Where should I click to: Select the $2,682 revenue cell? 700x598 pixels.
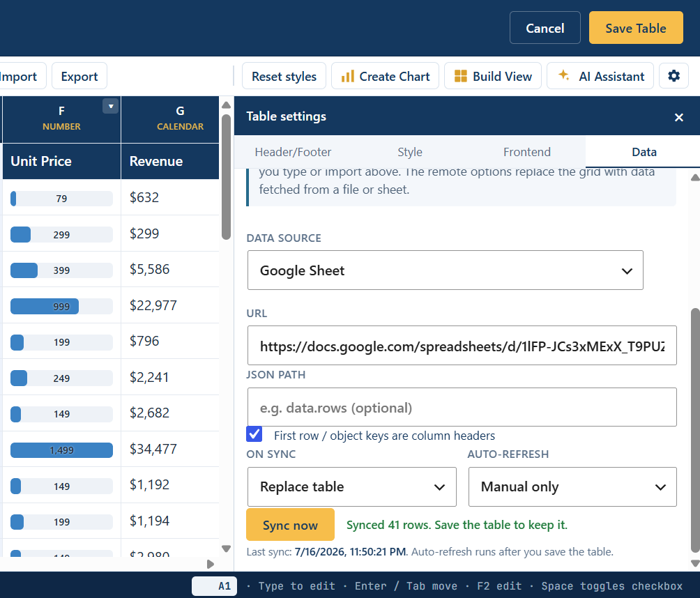170,413
